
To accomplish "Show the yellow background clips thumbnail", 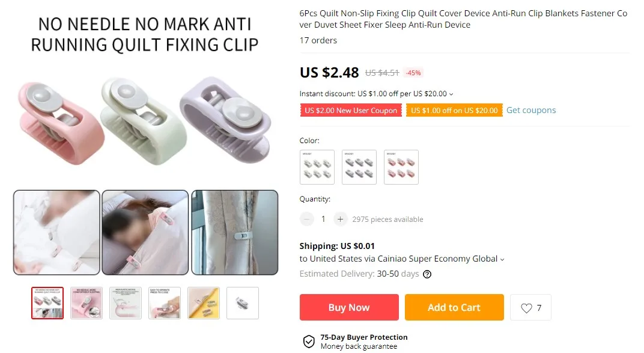I will coord(204,303).
